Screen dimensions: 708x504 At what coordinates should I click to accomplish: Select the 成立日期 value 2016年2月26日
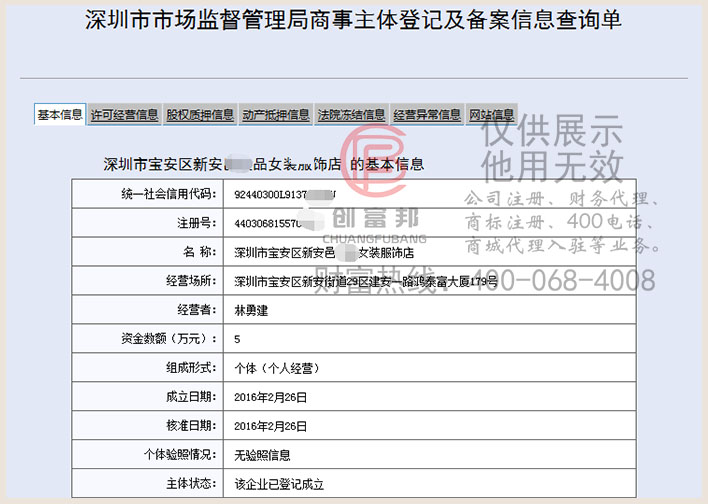tap(270, 397)
